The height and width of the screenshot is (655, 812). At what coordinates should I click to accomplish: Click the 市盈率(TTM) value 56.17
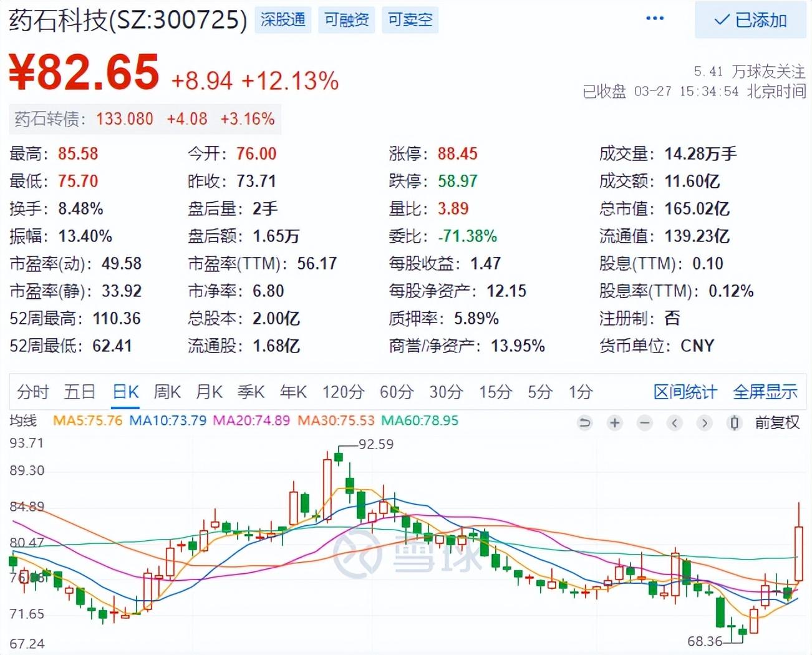coord(317,263)
